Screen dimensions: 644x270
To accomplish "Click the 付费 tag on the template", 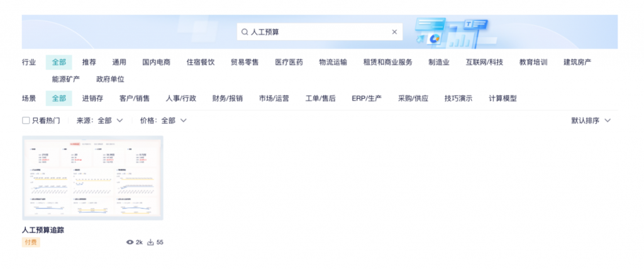I will (31, 242).
